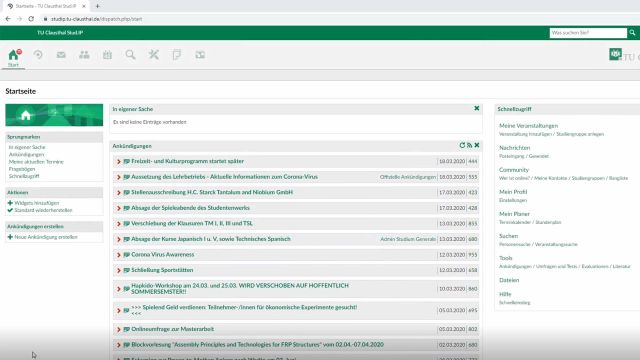The image size is (640, 360).
Task: Open 'Mein Planer' quick access link
Action: point(514,214)
